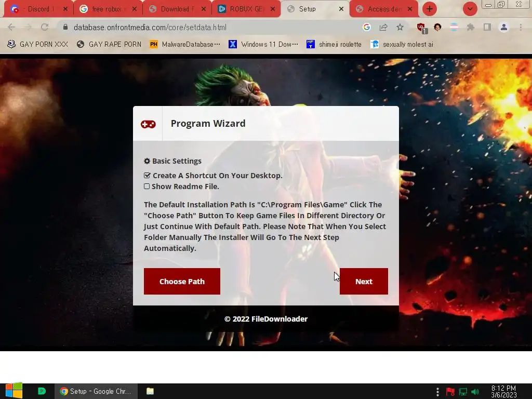Switch to the Discord tab
The image size is (532, 399).
click(x=38, y=9)
